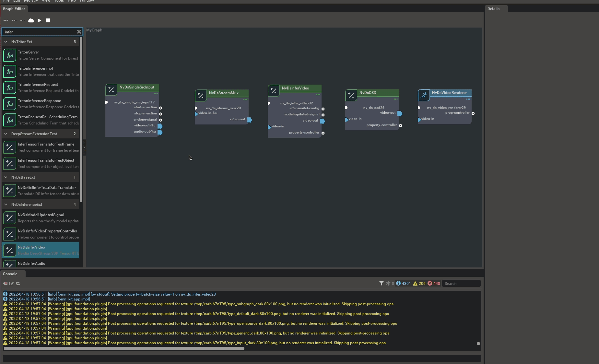This screenshot has width=599, height=364.
Task: Click the cloud upload icon in the toolbar
Action: pyautogui.click(x=31, y=20)
